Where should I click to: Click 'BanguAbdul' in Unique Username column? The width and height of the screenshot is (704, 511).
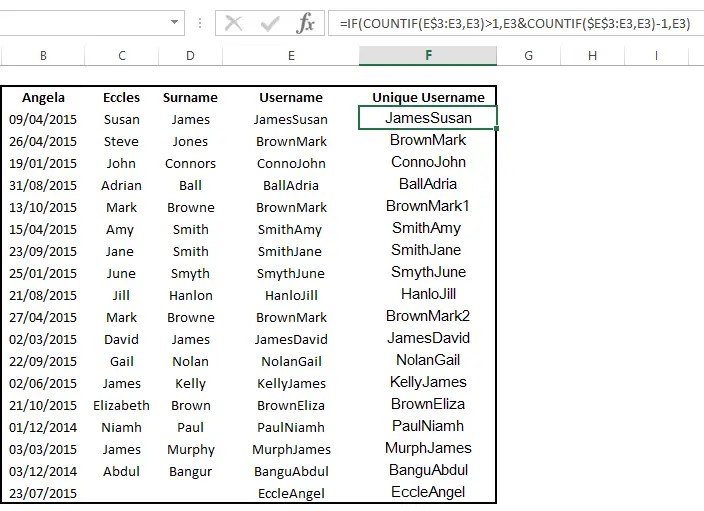click(428, 470)
